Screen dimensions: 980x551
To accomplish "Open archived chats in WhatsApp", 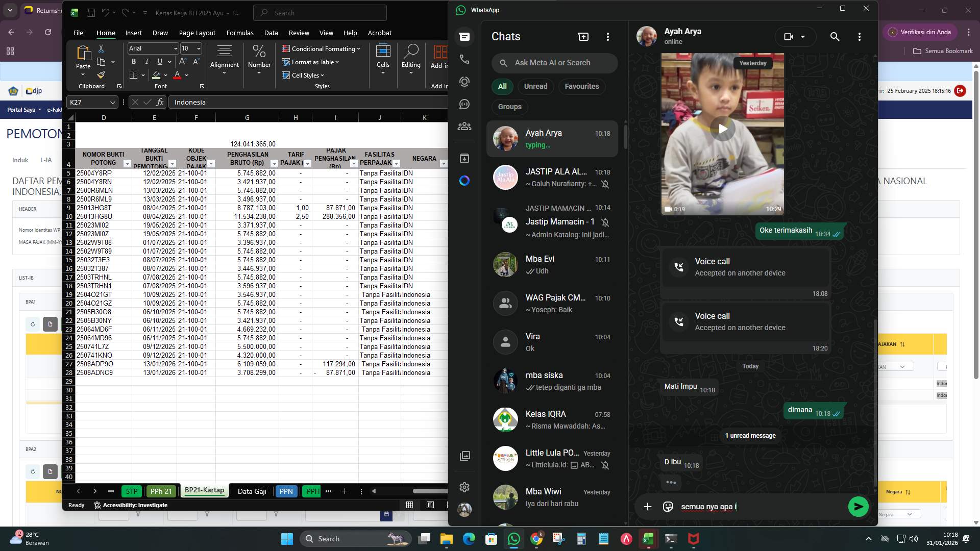I will tap(464, 158).
